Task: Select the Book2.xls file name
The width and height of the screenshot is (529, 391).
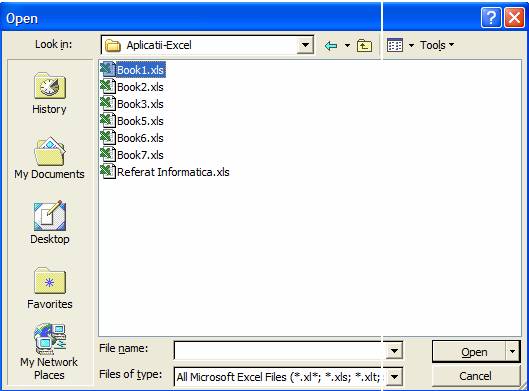Action: 140,87
